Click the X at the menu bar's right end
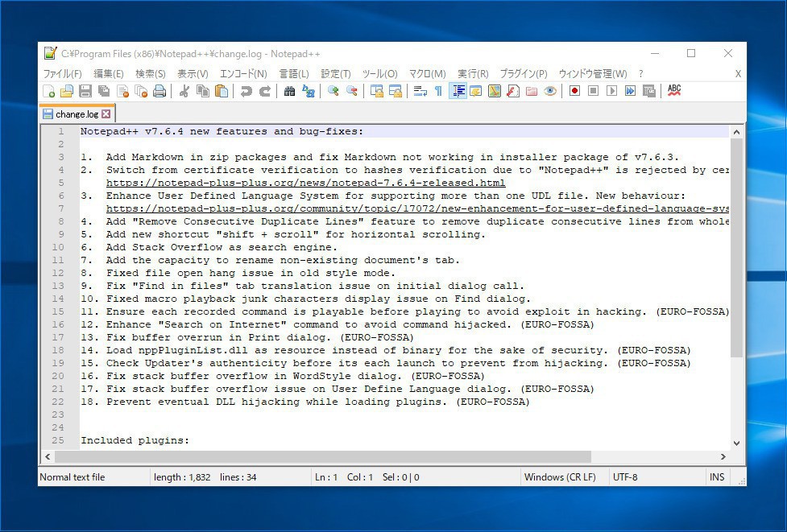The width and height of the screenshot is (787, 532). (x=738, y=74)
